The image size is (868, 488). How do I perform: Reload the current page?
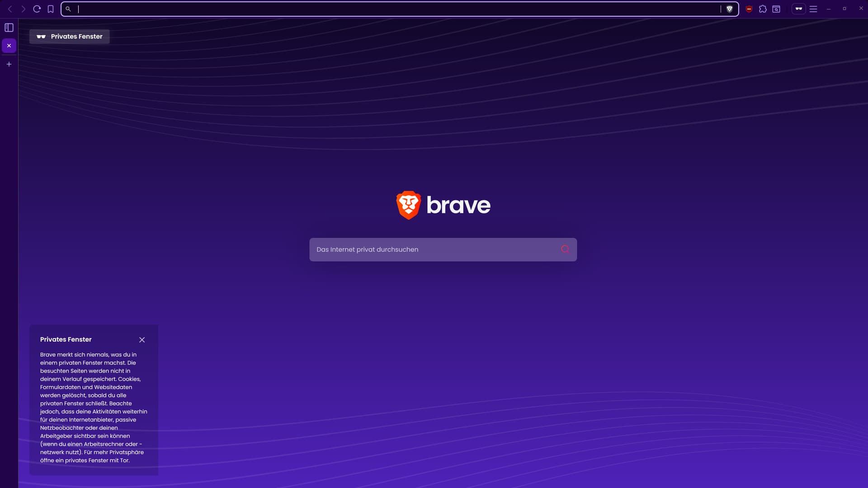[37, 9]
